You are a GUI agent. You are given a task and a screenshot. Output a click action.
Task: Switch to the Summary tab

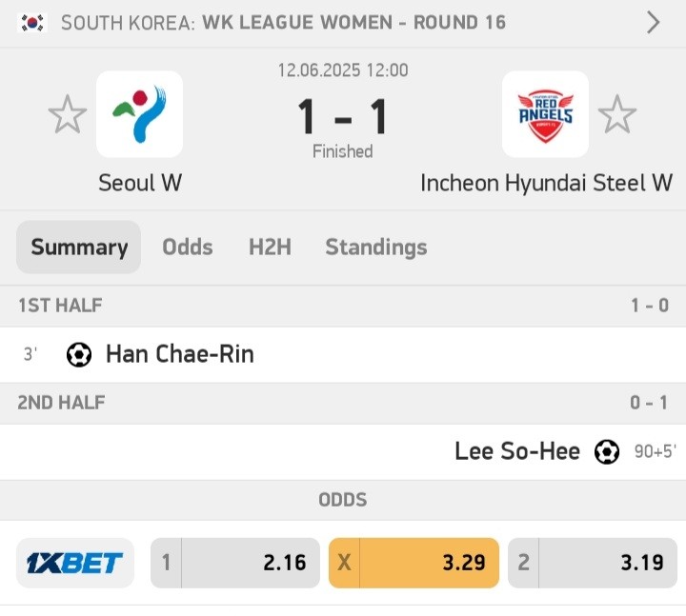79,247
